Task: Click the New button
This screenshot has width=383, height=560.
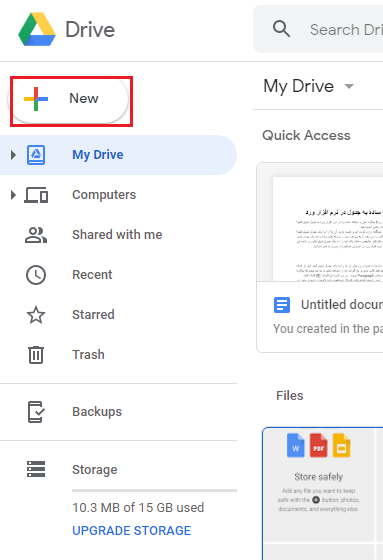Action: click(x=68, y=99)
